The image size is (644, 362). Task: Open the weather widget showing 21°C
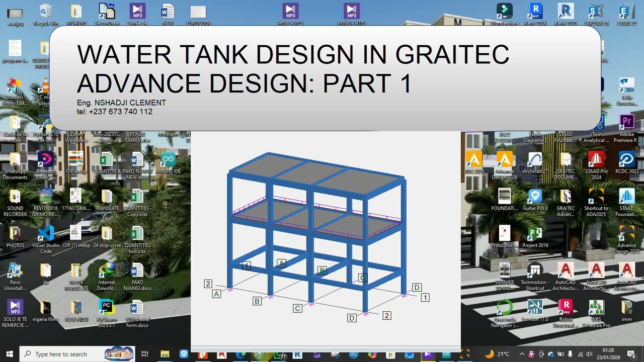coord(497,354)
